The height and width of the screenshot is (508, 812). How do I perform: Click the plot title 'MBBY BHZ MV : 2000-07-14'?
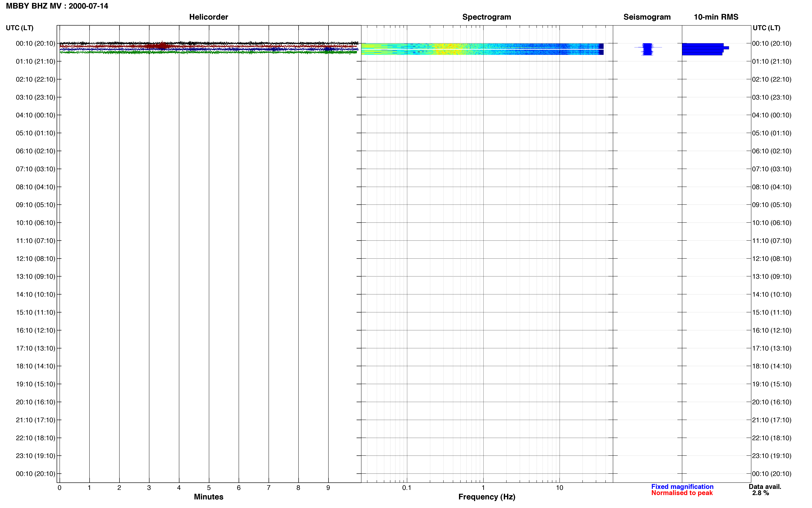point(57,6)
